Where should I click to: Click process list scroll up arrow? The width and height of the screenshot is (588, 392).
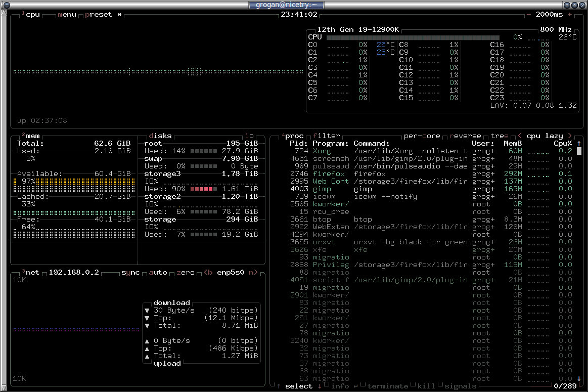[x=579, y=143]
